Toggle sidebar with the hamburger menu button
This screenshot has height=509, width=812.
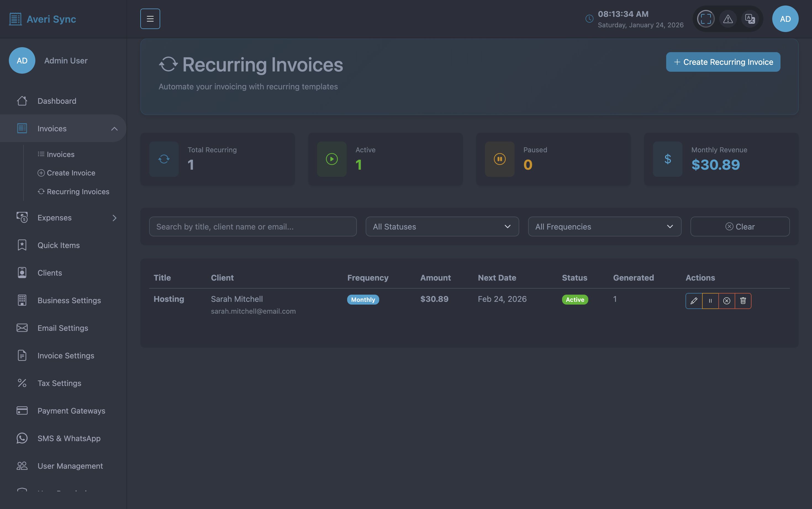click(x=150, y=19)
